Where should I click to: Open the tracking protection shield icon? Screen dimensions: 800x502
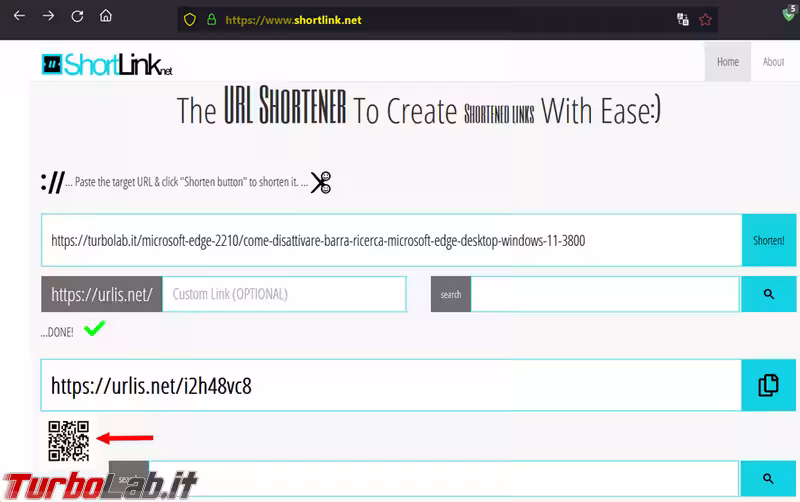coord(189,19)
